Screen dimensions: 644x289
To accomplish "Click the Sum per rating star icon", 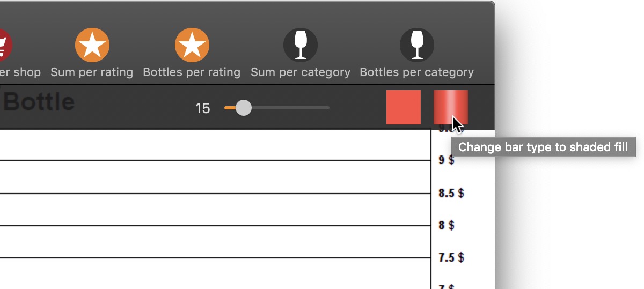I will [x=92, y=45].
